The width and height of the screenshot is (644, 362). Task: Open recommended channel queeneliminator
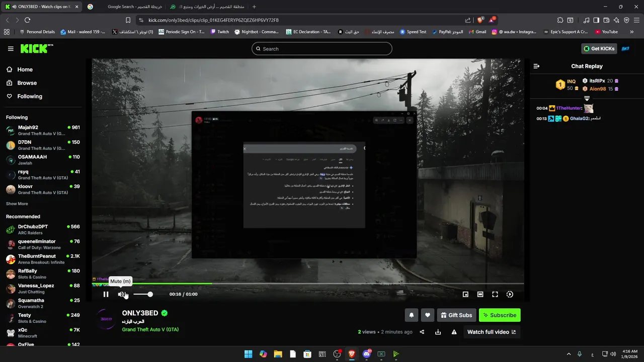43,244
